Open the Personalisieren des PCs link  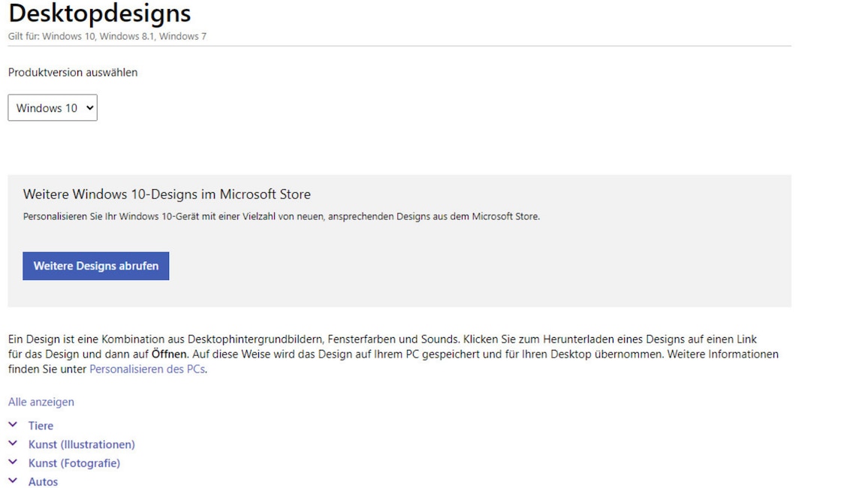(x=147, y=369)
